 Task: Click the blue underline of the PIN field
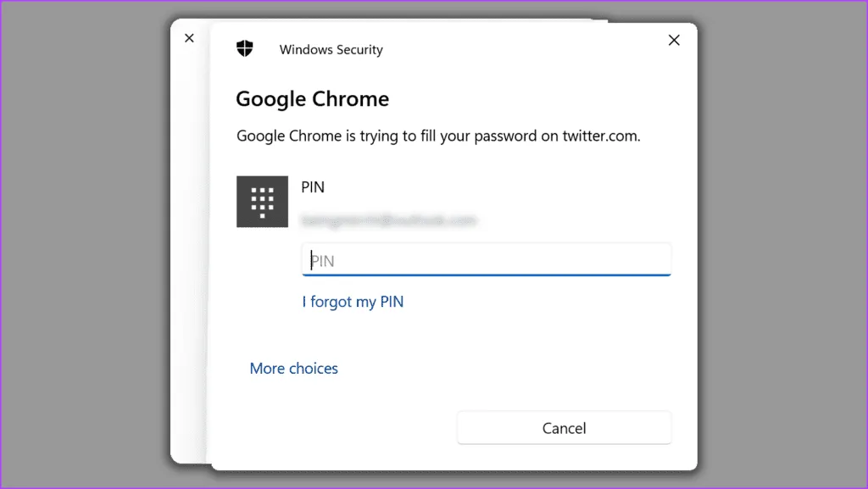click(486, 275)
